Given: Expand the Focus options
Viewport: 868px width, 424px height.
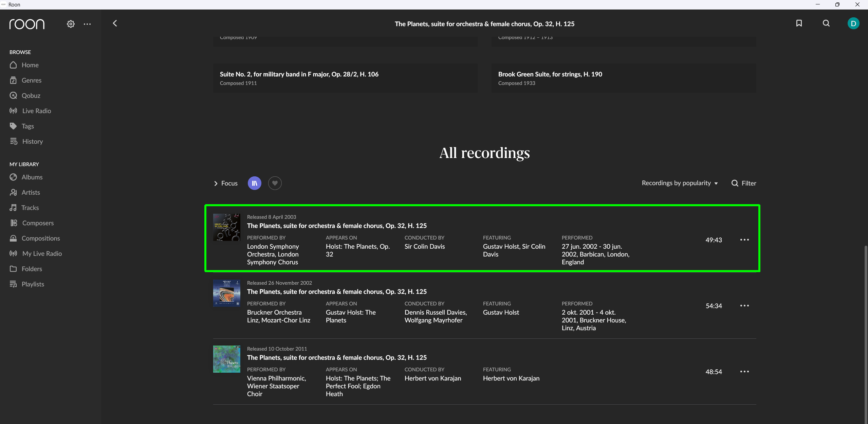Looking at the screenshot, I should click(226, 183).
